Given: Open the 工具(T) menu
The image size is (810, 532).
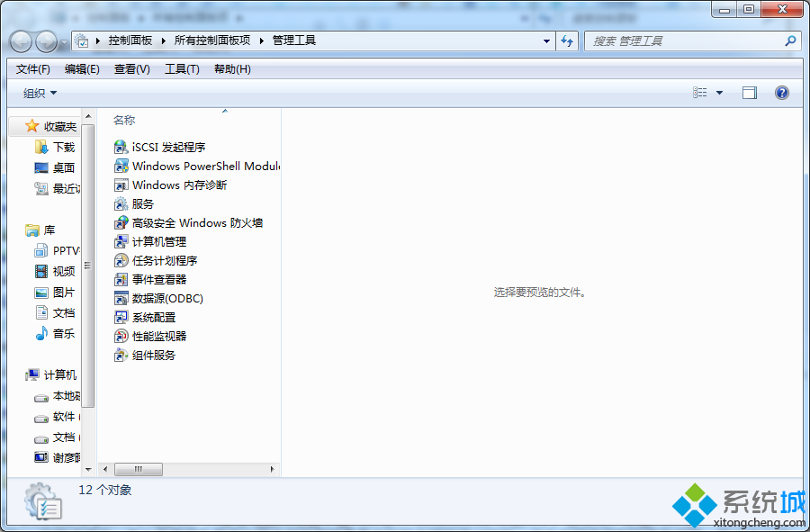Looking at the screenshot, I should point(182,69).
